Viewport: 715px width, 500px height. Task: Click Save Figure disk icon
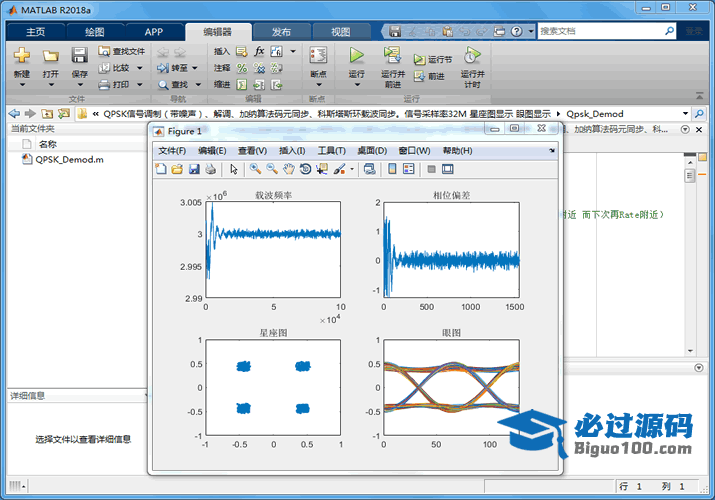[x=194, y=169]
